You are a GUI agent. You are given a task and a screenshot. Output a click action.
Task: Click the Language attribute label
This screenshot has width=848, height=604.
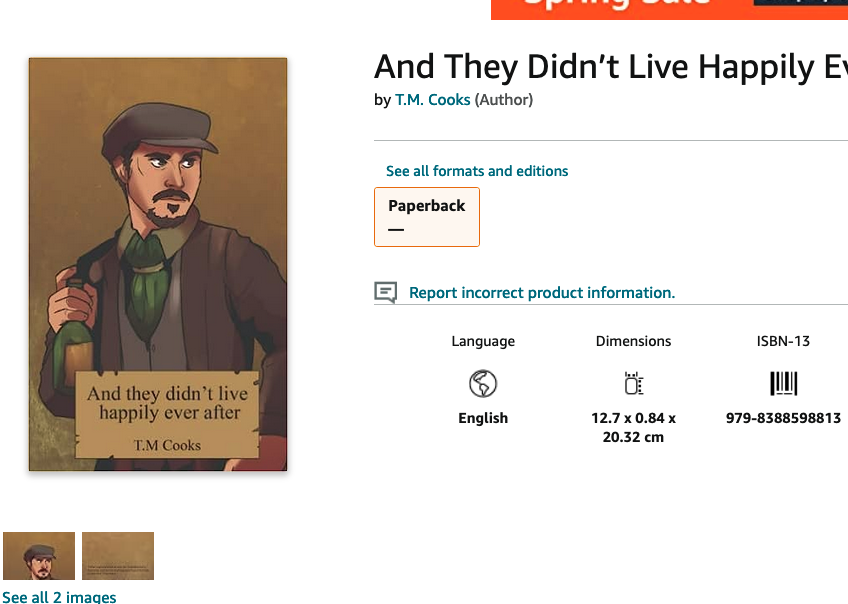pyautogui.click(x=483, y=341)
